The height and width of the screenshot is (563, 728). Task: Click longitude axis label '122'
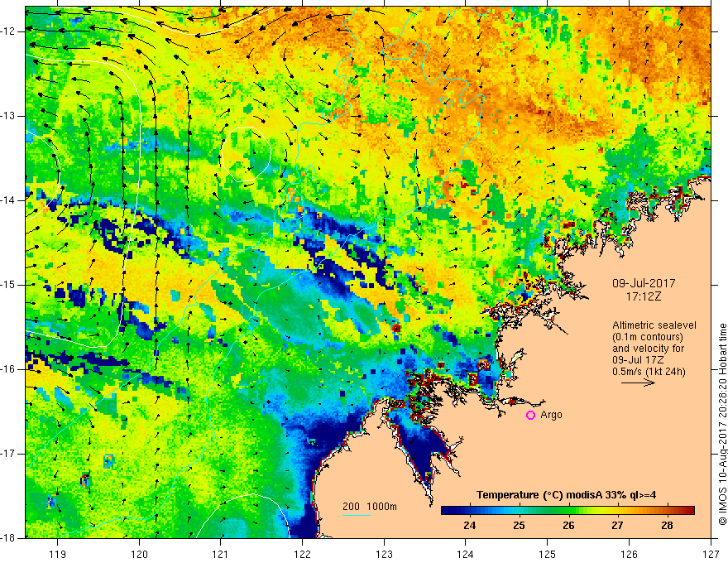pyautogui.click(x=302, y=554)
